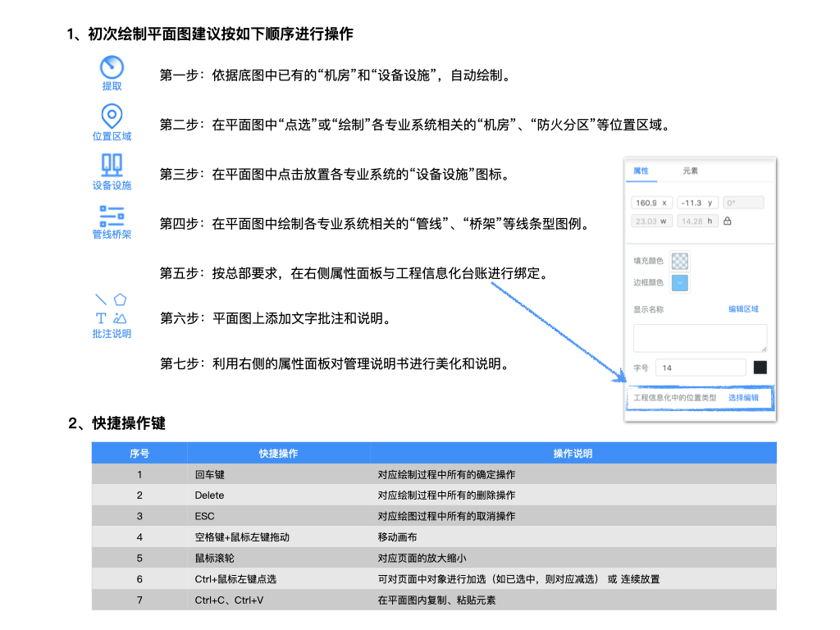Image resolution: width=840 pixels, height=630 pixels.
Task: Click the 提取 (extract) gauge icon
Action: click(112, 67)
